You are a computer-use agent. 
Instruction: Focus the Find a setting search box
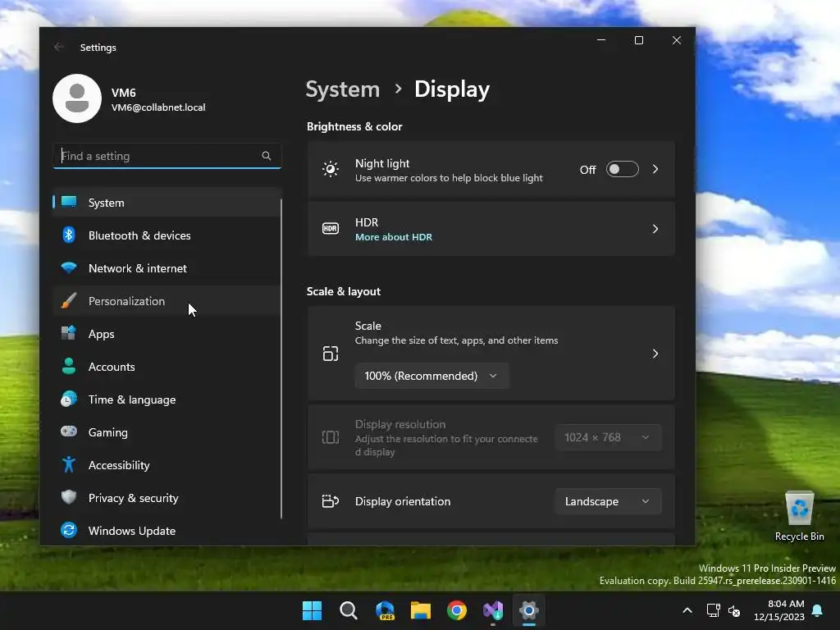(x=167, y=156)
